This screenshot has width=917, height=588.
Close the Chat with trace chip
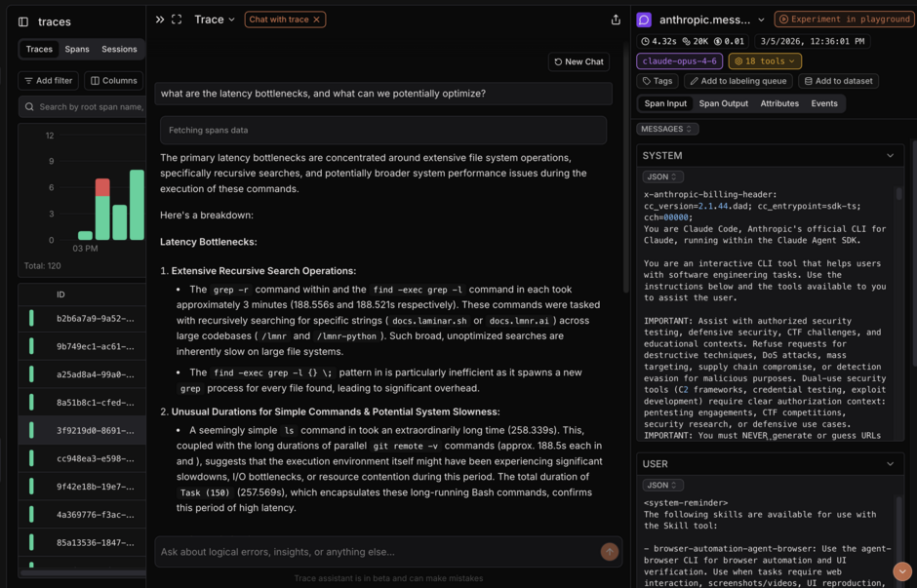click(x=316, y=20)
